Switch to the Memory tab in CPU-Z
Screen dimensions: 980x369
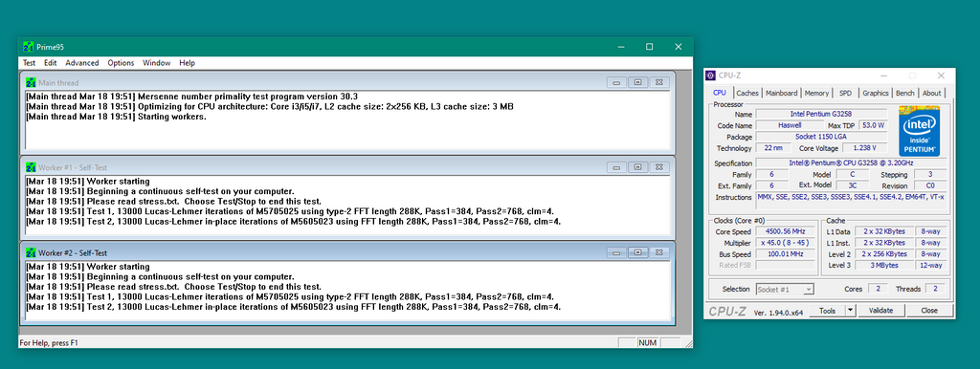coord(816,93)
